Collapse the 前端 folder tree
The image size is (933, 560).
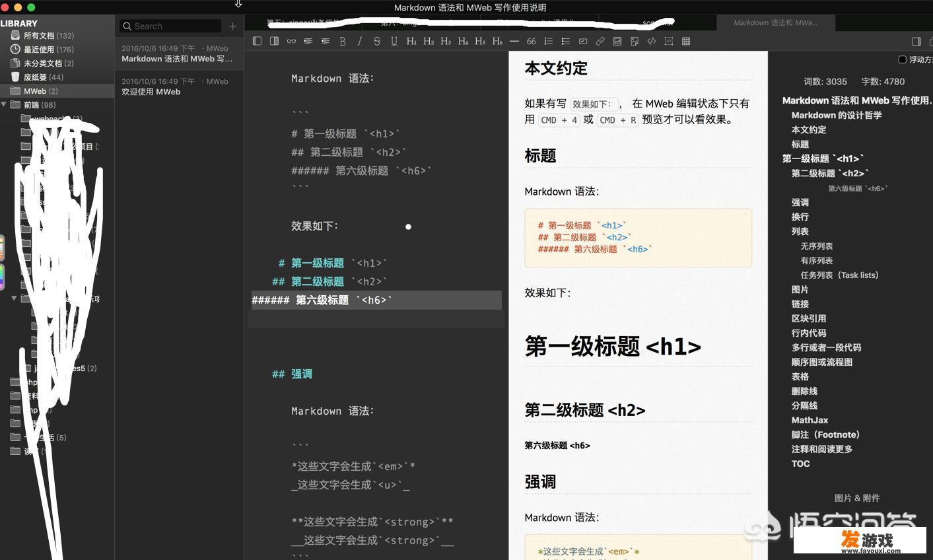pyautogui.click(x=4, y=104)
